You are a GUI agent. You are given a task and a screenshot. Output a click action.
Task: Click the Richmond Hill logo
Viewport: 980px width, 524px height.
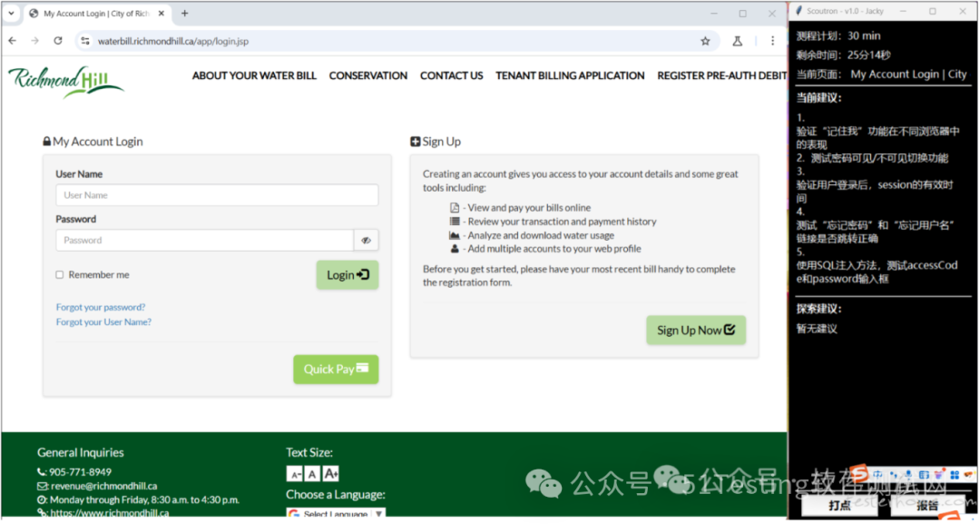(66, 82)
